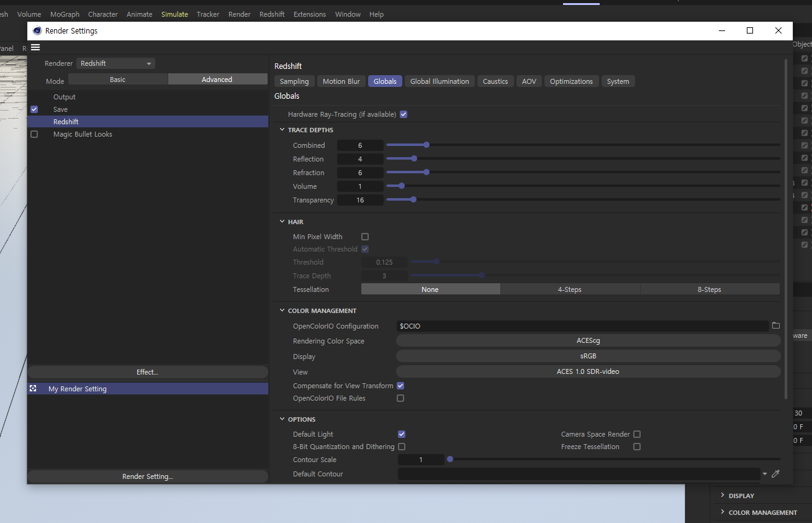This screenshot has height=523, width=812.
Task: Open the Renderer dropdown showing Redshift
Action: 115,63
